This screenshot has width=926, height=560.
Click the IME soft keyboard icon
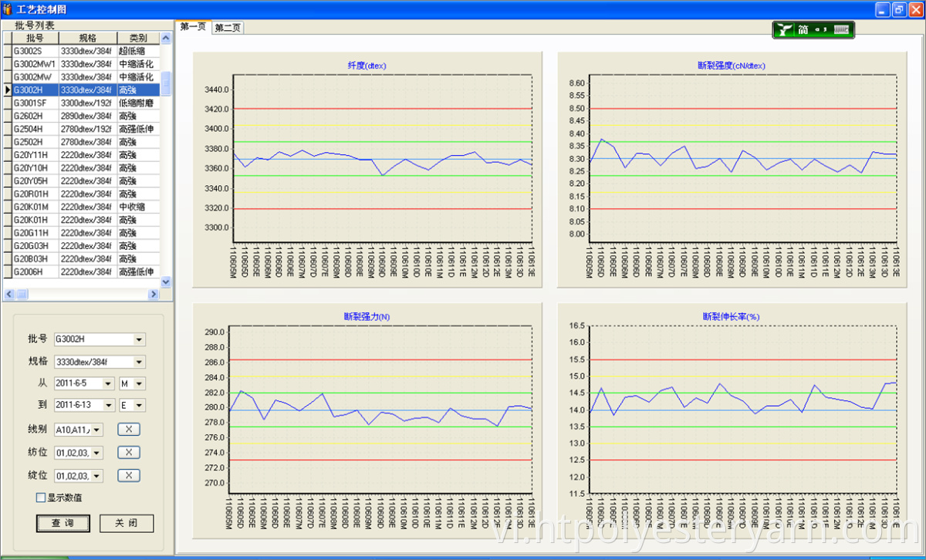click(x=843, y=29)
